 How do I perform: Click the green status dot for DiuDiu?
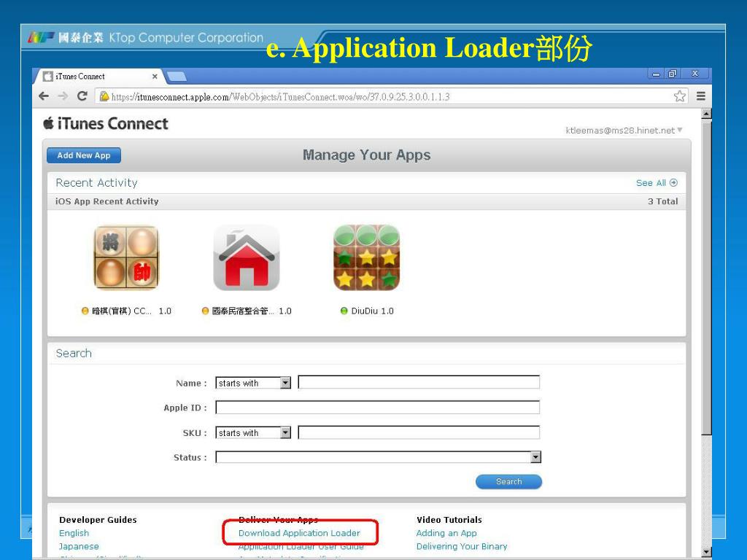point(344,311)
